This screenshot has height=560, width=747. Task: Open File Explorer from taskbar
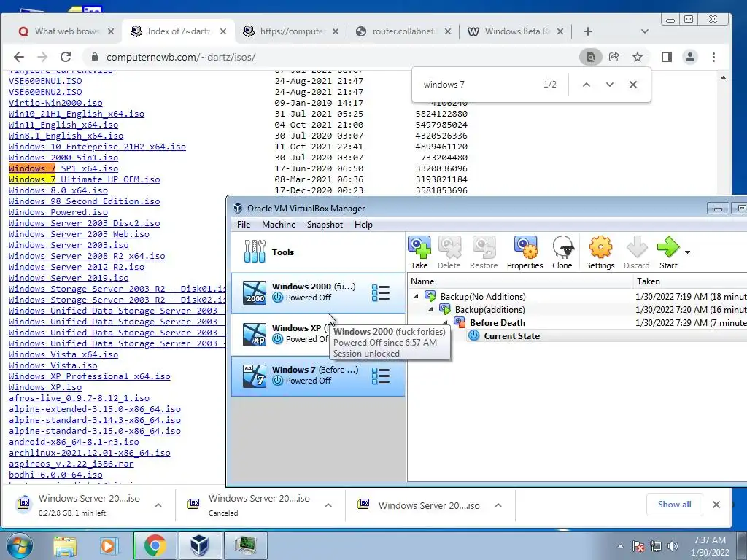tap(65, 545)
